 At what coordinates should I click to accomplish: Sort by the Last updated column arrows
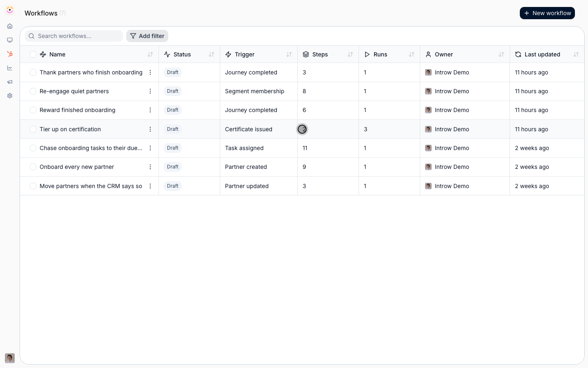tap(576, 54)
